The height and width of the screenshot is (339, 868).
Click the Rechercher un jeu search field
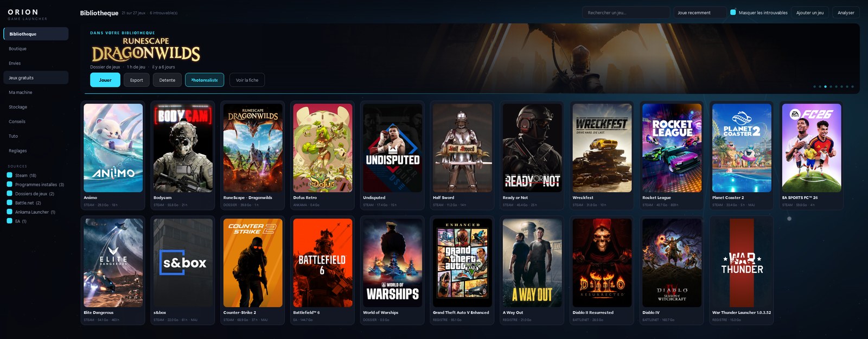pos(626,12)
